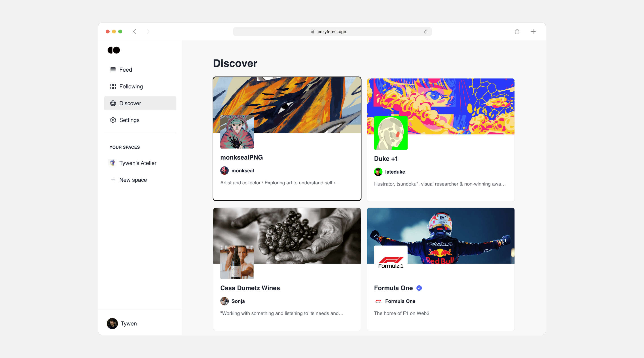Open Settings via the gear icon
Screen dimensions: 644x358
[x=113, y=120]
